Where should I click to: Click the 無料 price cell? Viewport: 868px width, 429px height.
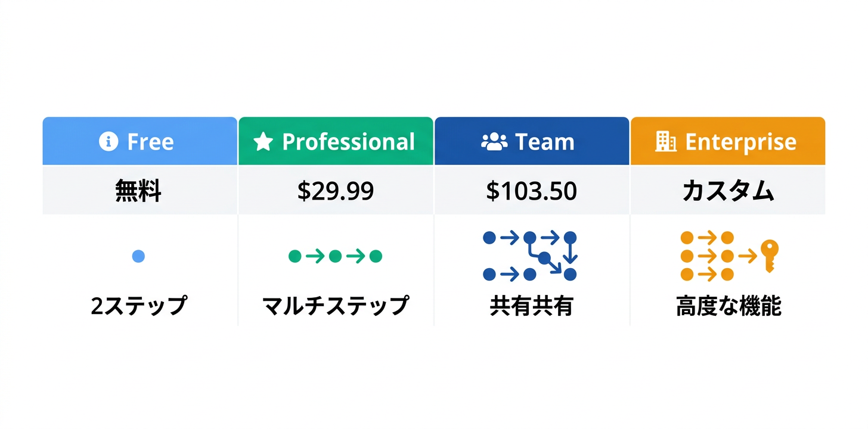tap(138, 191)
